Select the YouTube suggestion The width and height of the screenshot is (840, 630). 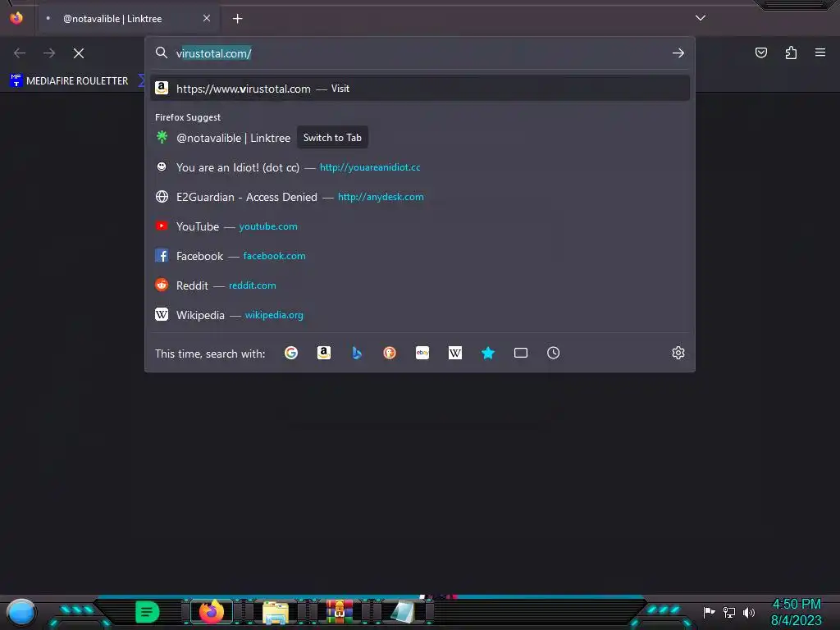420,226
